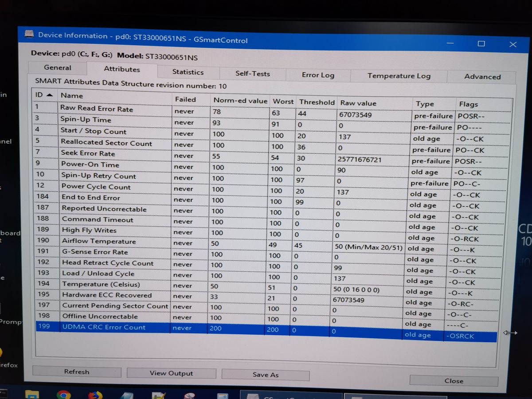The image size is (532, 399).
Task: Switch to the Self-Tests tab
Action: (x=253, y=73)
